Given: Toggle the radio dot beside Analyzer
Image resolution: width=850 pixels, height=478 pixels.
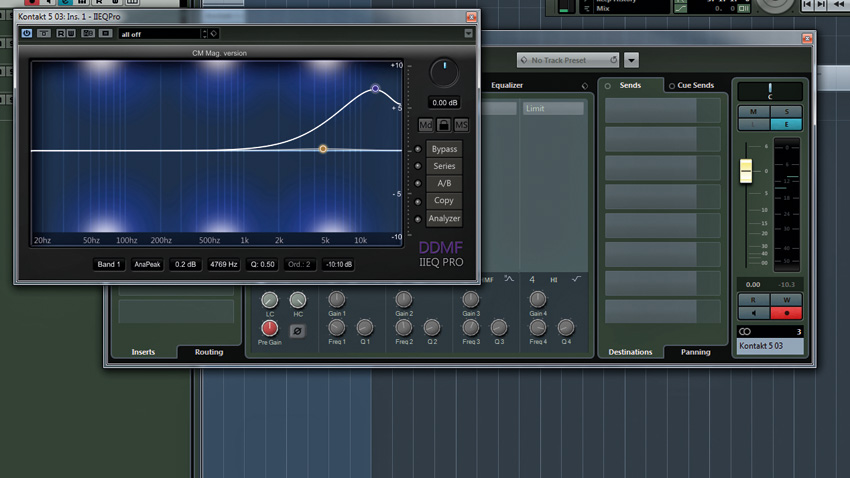Looking at the screenshot, I should coord(417,219).
